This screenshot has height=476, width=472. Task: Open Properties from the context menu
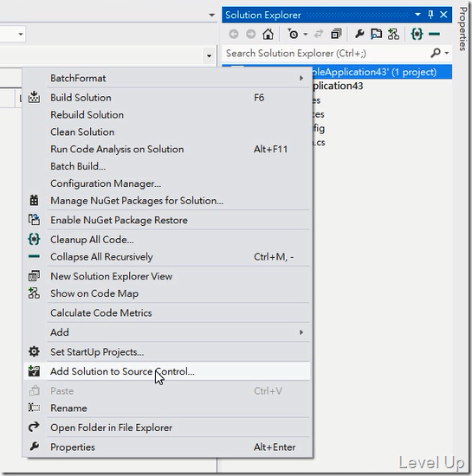click(166, 447)
